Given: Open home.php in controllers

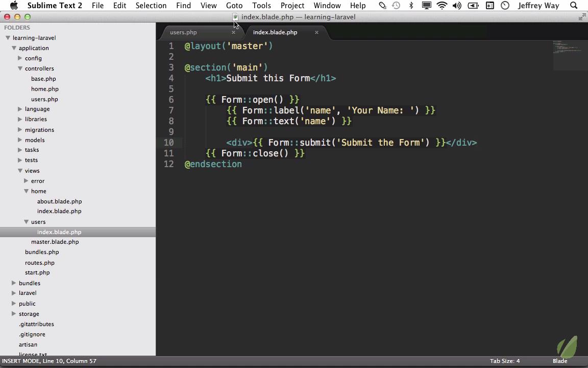Looking at the screenshot, I should [x=44, y=88].
